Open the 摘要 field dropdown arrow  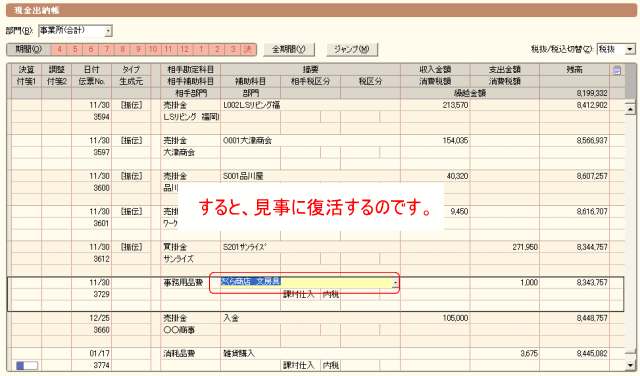395,283
